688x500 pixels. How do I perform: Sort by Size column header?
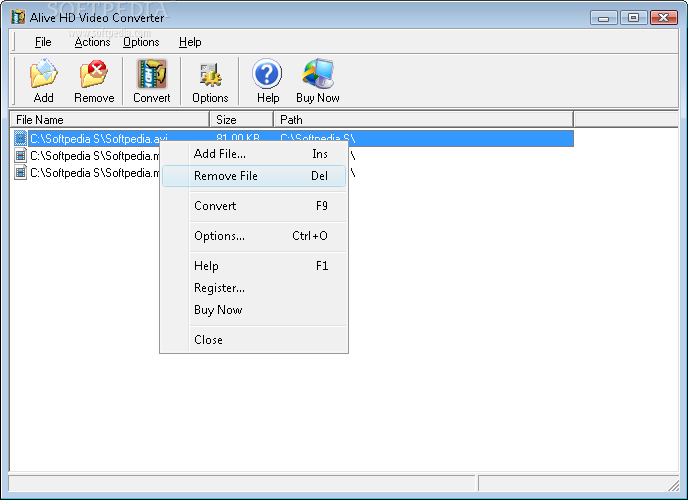tap(241, 120)
